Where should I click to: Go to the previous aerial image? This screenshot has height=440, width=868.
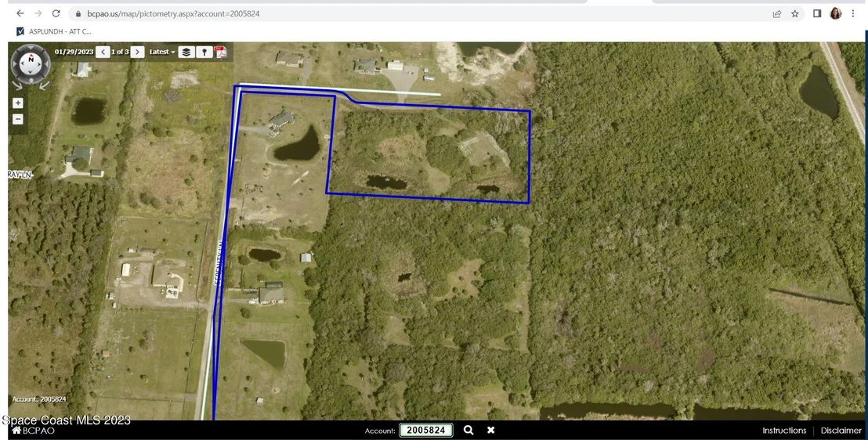tap(103, 52)
